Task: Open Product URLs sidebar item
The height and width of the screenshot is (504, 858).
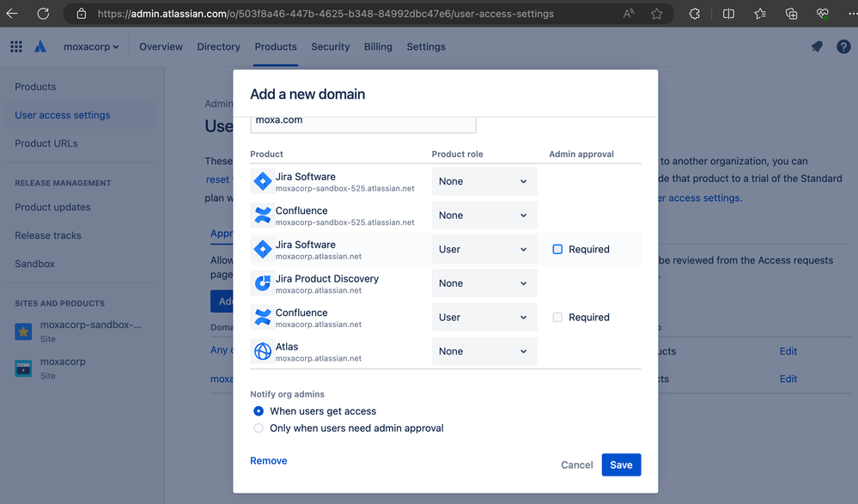Action: [46, 143]
